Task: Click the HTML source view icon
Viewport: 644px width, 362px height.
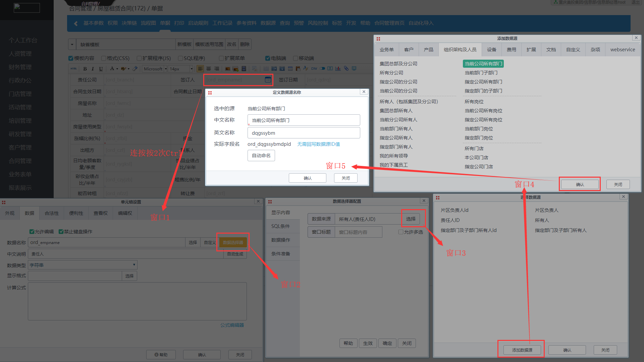Action: pyautogui.click(x=73, y=69)
